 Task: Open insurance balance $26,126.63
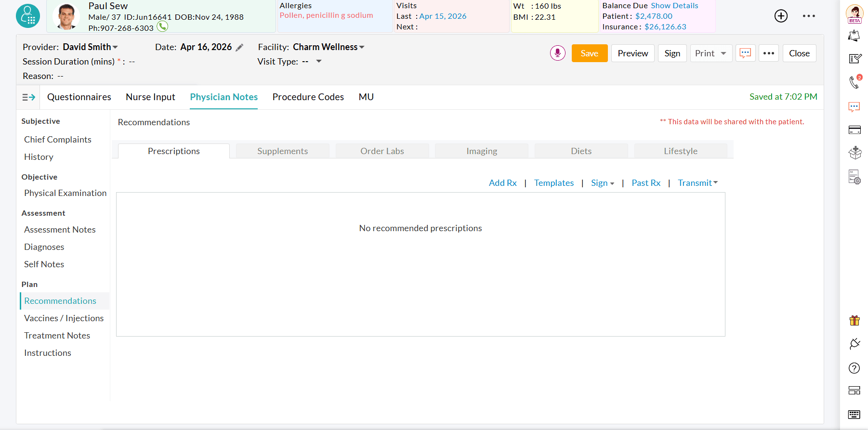coord(665,27)
